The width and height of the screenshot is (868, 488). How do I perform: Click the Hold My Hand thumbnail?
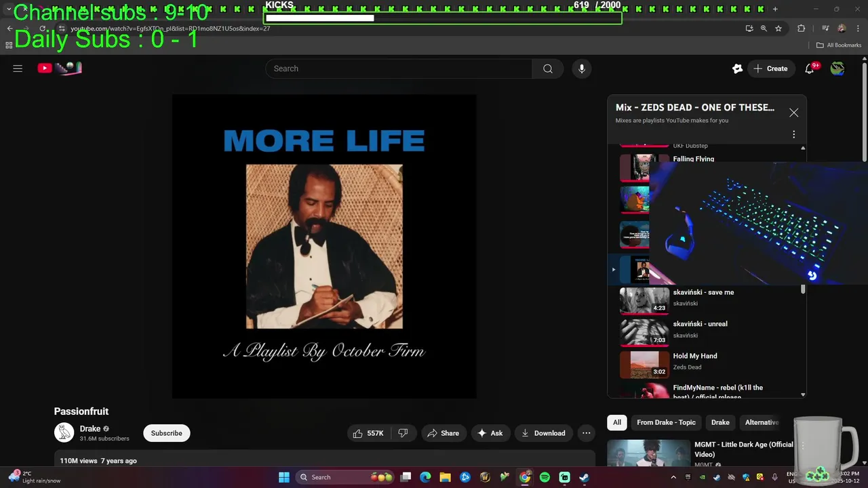[644, 365]
